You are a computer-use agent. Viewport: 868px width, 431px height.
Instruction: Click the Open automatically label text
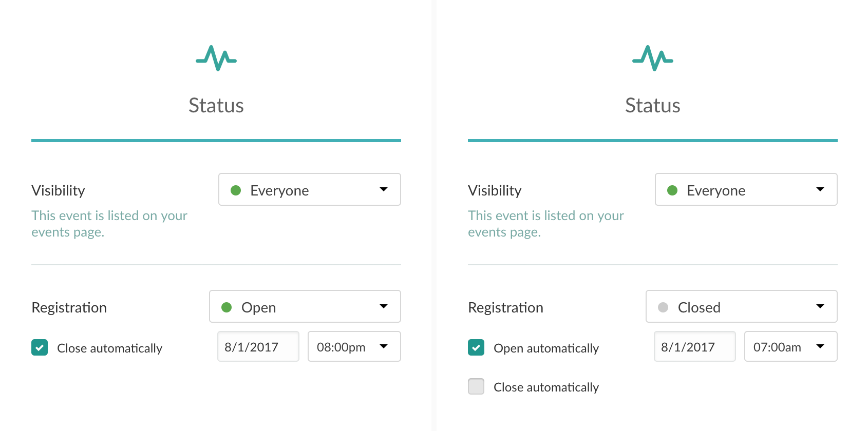546,348
